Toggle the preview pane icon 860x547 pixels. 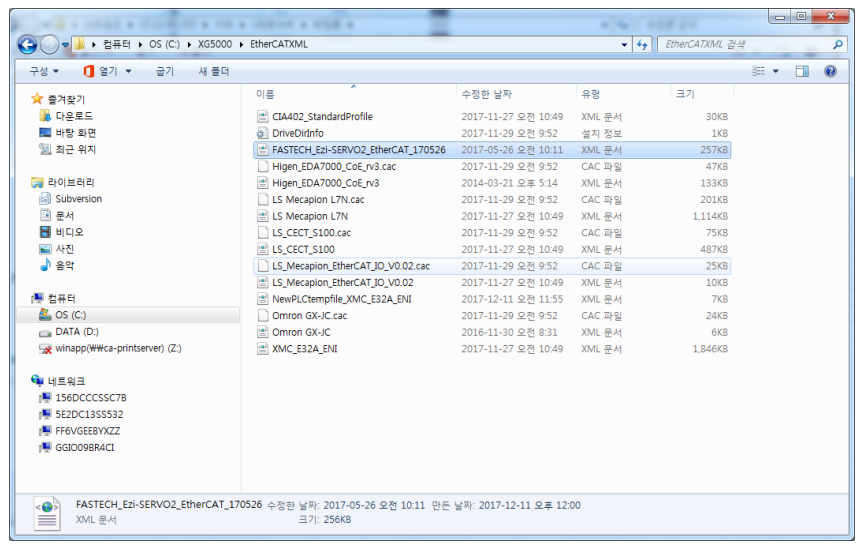pos(802,71)
